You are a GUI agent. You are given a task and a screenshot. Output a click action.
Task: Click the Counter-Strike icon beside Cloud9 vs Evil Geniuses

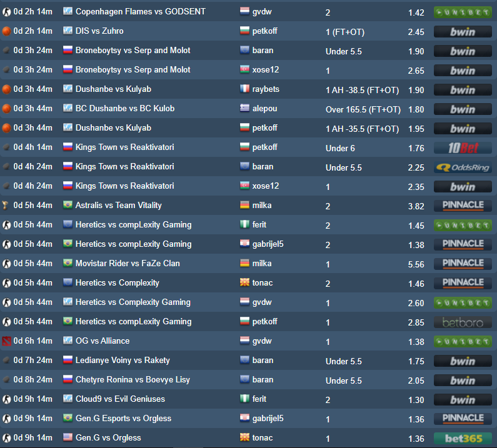(6, 399)
